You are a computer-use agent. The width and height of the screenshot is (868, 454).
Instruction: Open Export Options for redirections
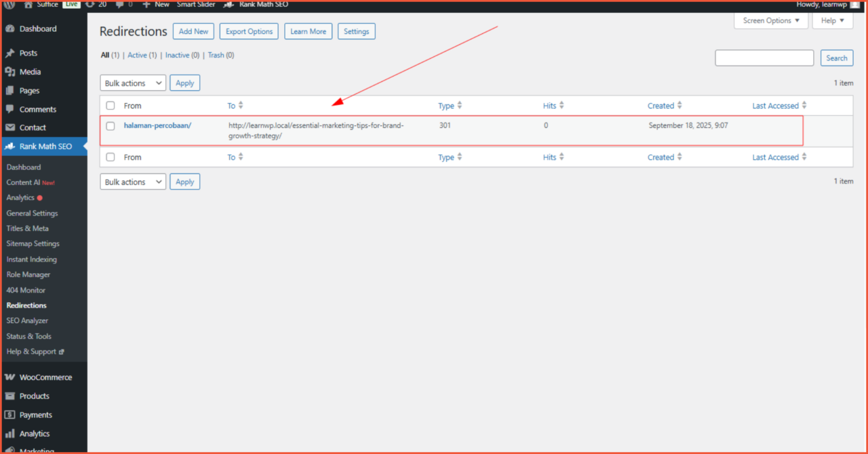249,32
